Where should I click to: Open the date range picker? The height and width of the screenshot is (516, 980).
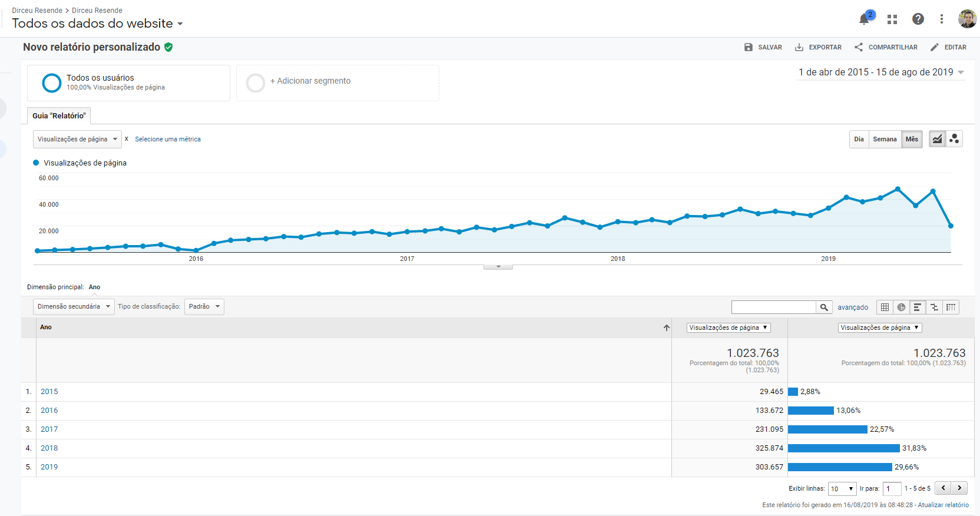click(x=881, y=72)
